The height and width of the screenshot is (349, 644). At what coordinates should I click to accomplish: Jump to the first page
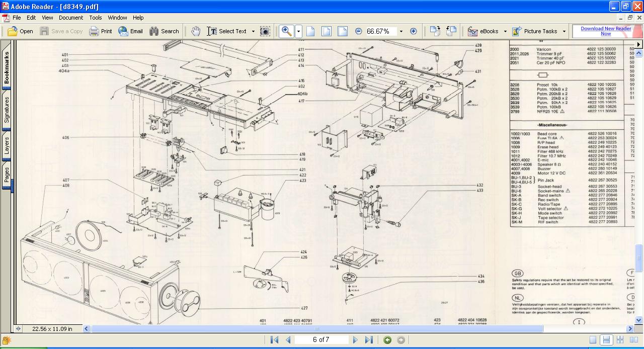[x=274, y=340]
